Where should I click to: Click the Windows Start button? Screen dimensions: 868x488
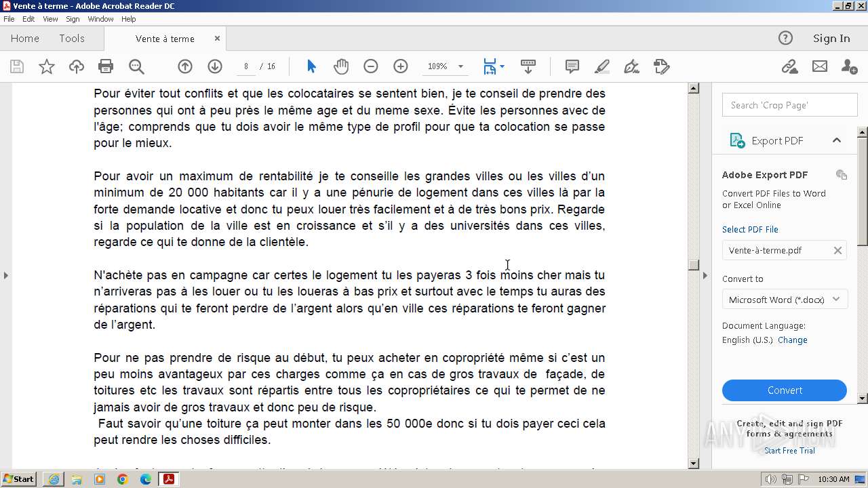(x=19, y=479)
